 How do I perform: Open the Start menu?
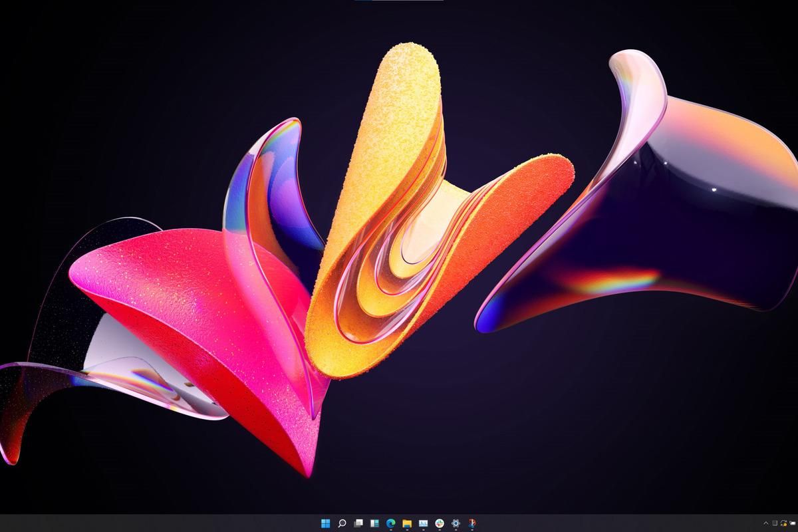coord(325,523)
